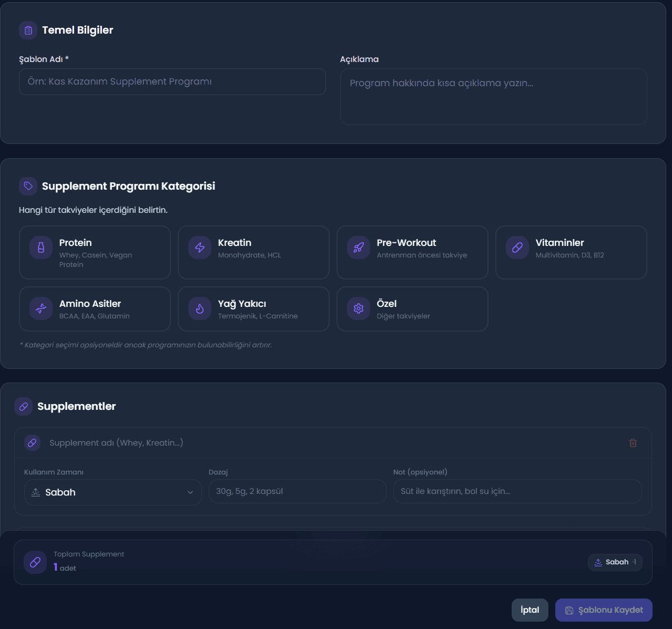Click the "1 adet" count text
The width and height of the screenshot is (672, 629).
coord(65,568)
